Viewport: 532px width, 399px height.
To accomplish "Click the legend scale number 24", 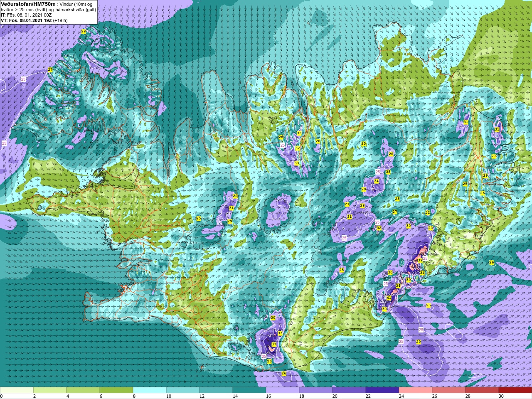I will pyautogui.click(x=401, y=396).
